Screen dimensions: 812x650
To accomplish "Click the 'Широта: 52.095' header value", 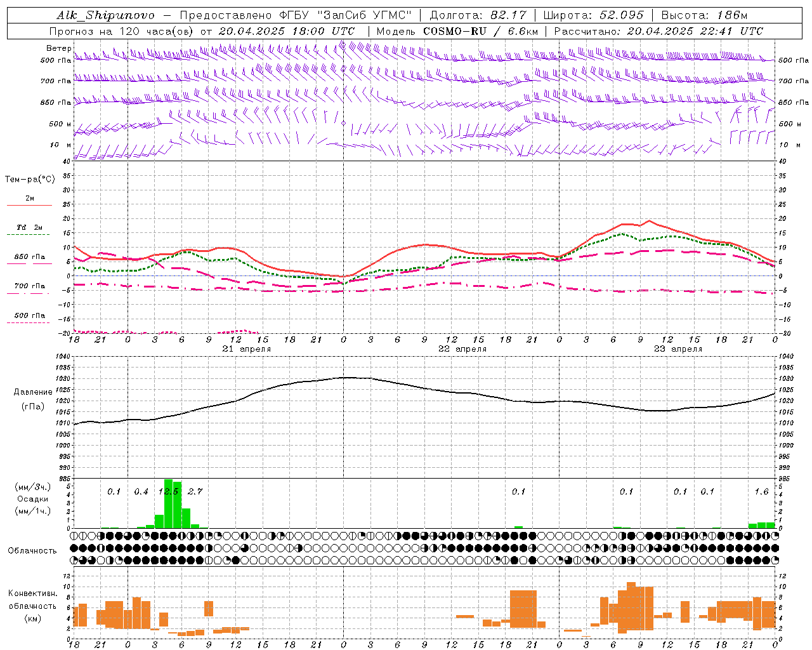I will point(594,15).
